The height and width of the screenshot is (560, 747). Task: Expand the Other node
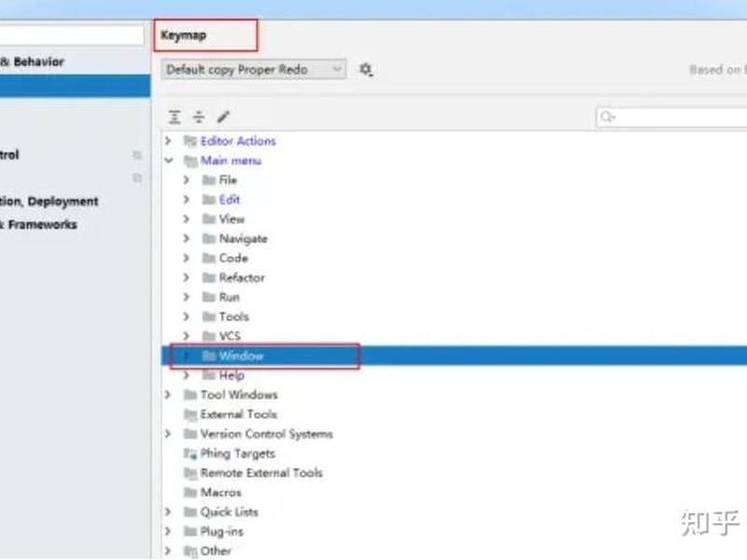(x=168, y=551)
